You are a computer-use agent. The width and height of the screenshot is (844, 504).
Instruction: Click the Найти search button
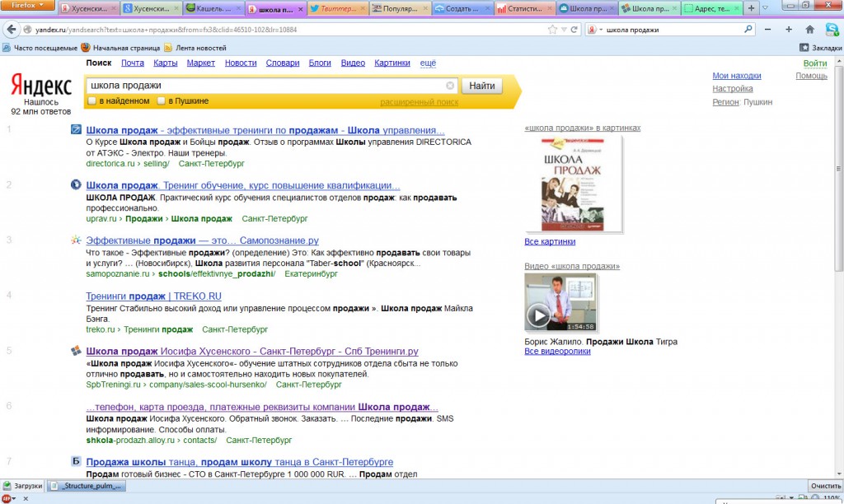click(x=481, y=86)
